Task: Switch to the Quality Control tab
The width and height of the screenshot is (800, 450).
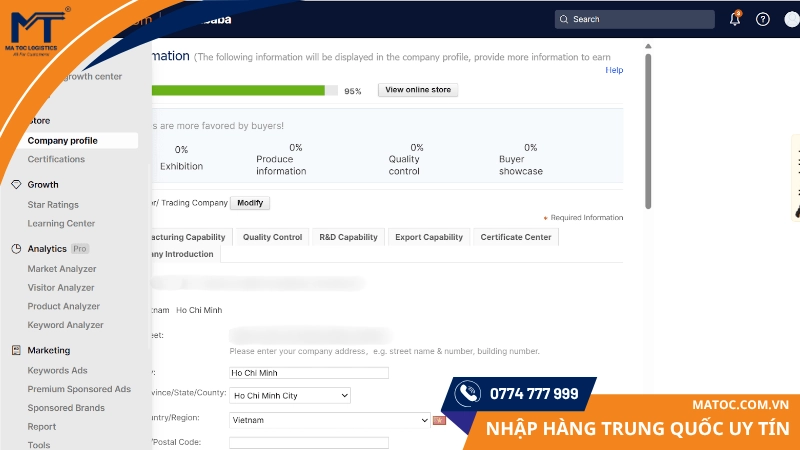Action: coord(272,237)
